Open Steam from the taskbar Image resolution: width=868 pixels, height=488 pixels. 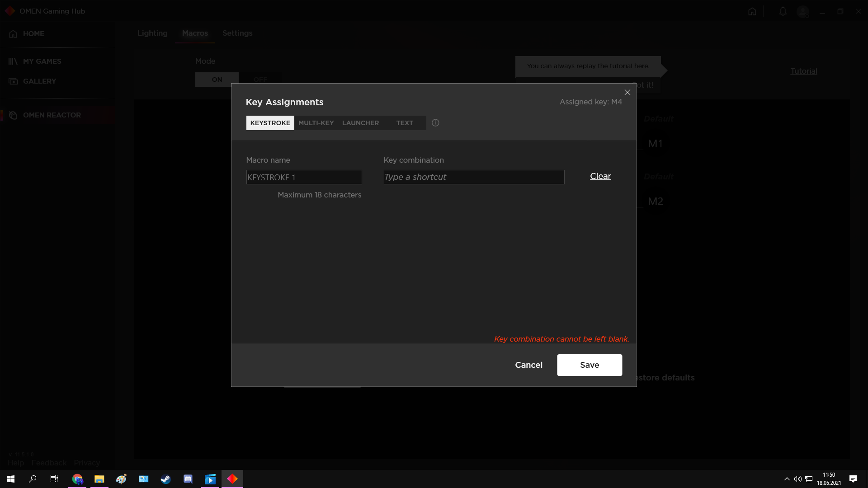click(165, 479)
